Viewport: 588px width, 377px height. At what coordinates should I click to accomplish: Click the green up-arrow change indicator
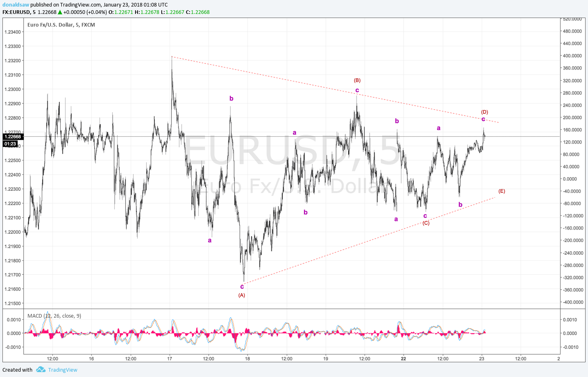click(x=60, y=12)
